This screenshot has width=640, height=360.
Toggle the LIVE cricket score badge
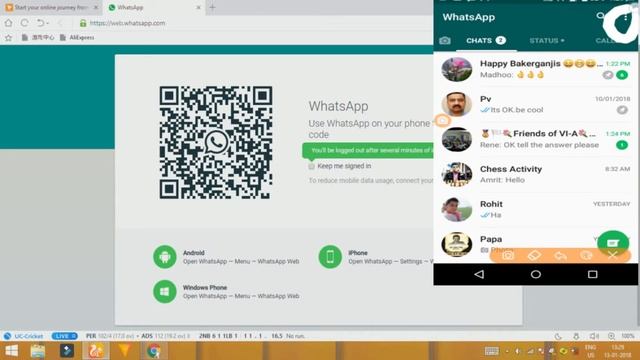pos(64,336)
